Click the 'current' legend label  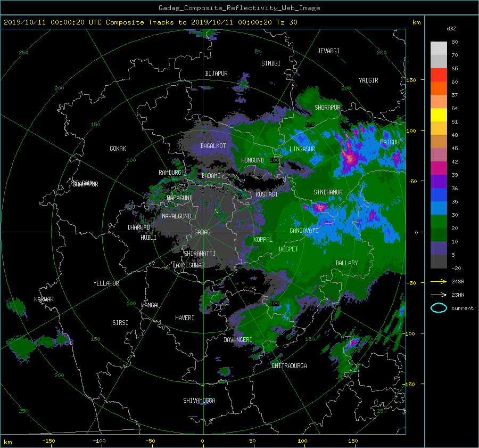[462, 308]
